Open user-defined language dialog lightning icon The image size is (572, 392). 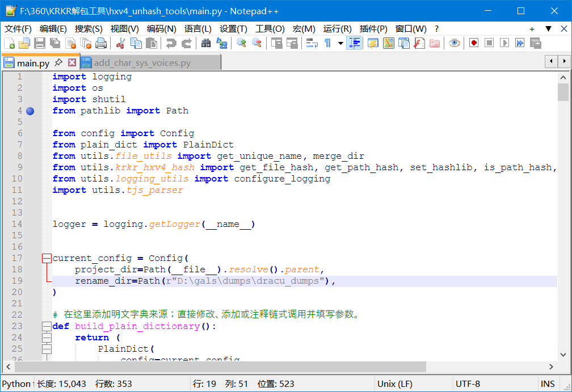tap(373, 43)
